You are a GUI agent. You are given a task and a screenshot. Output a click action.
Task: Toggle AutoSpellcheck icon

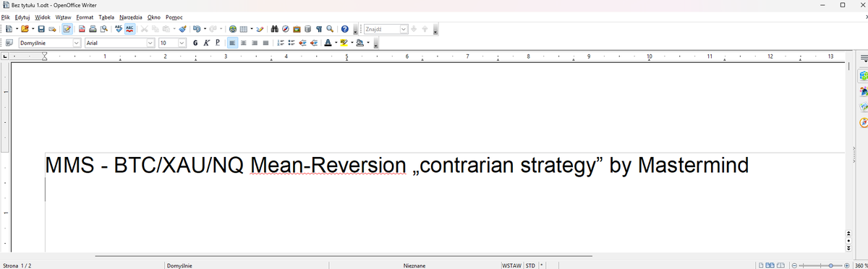(x=129, y=29)
